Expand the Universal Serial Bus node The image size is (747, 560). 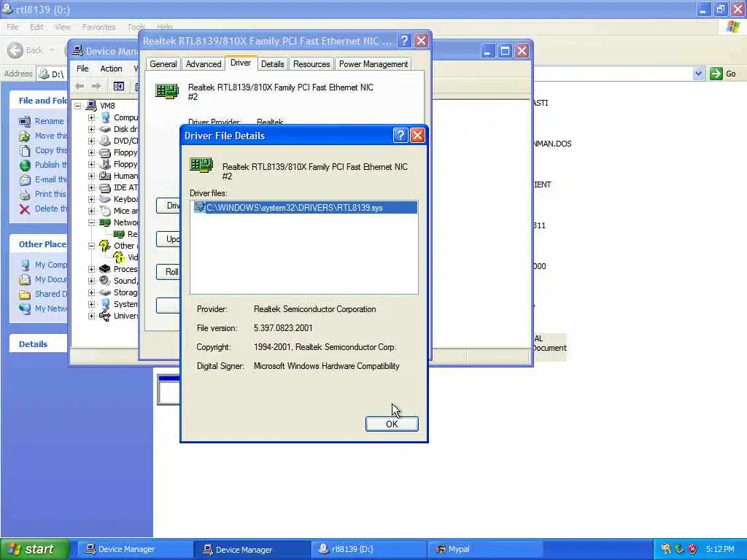click(91, 316)
